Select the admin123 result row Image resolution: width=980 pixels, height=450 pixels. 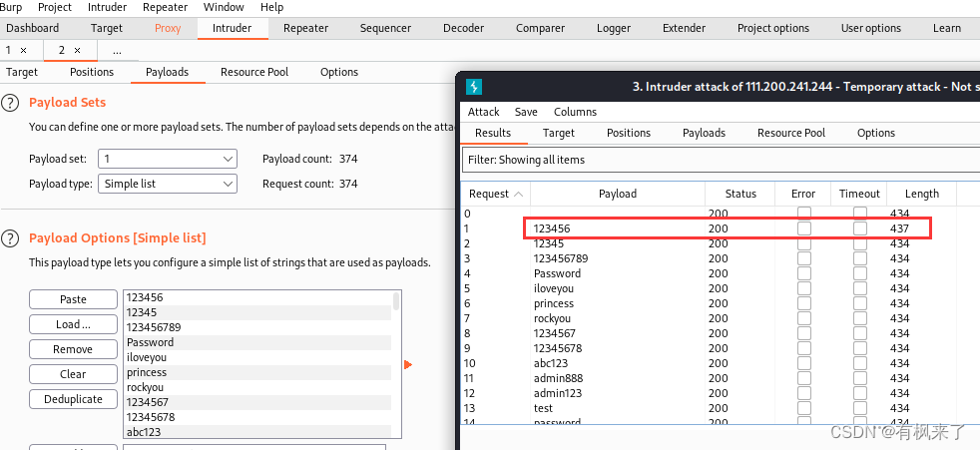click(721, 394)
